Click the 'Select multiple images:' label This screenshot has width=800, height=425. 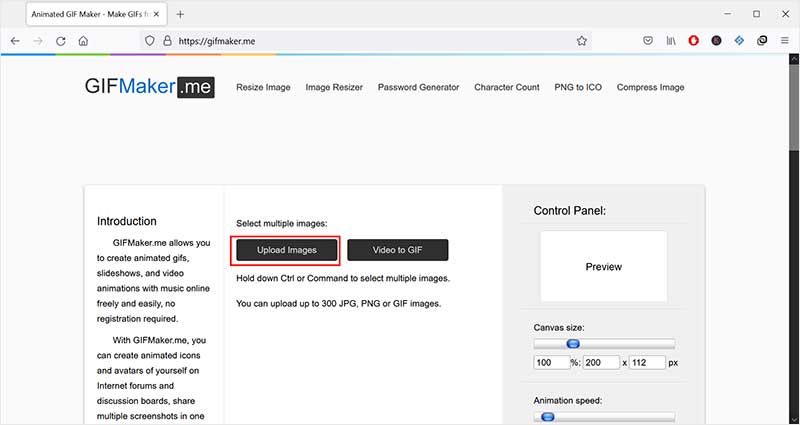(x=282, y=223)
